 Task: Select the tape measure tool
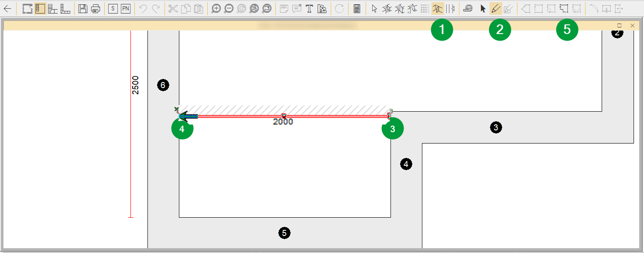point(468,8)
